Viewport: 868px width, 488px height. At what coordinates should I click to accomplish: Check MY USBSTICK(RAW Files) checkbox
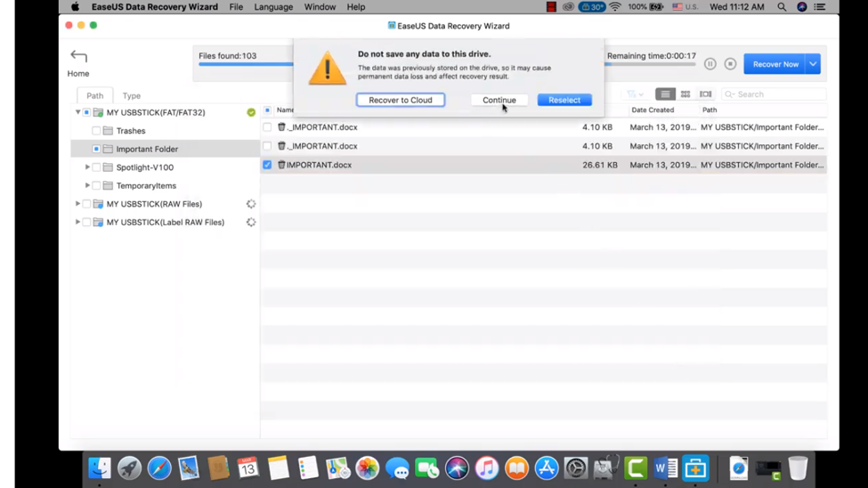[86, 204]
